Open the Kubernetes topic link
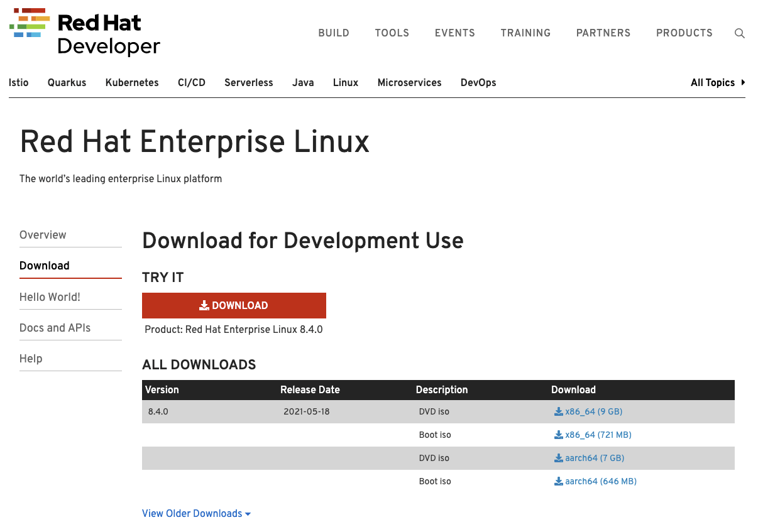This screenshot has width=758, height=532. point(132,83)
